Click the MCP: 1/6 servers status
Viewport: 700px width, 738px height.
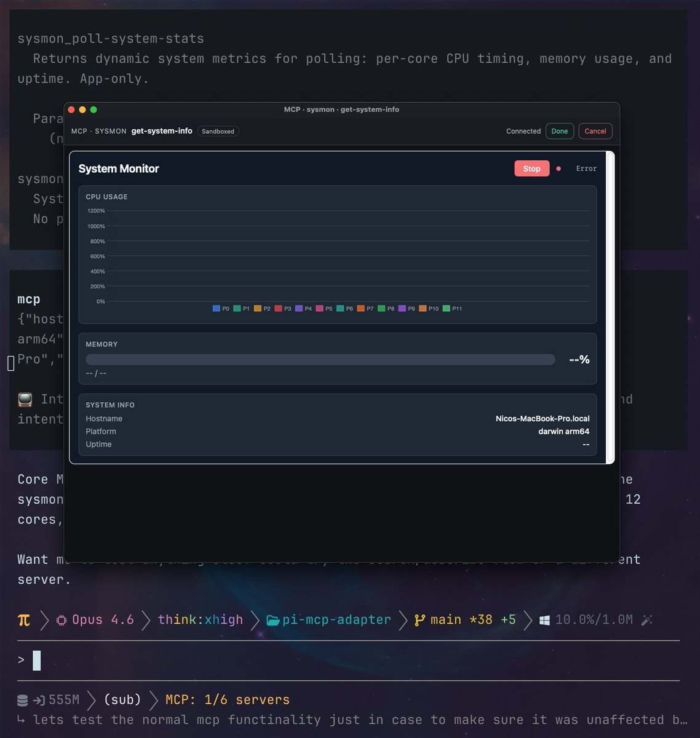click(x=228, y=700)
